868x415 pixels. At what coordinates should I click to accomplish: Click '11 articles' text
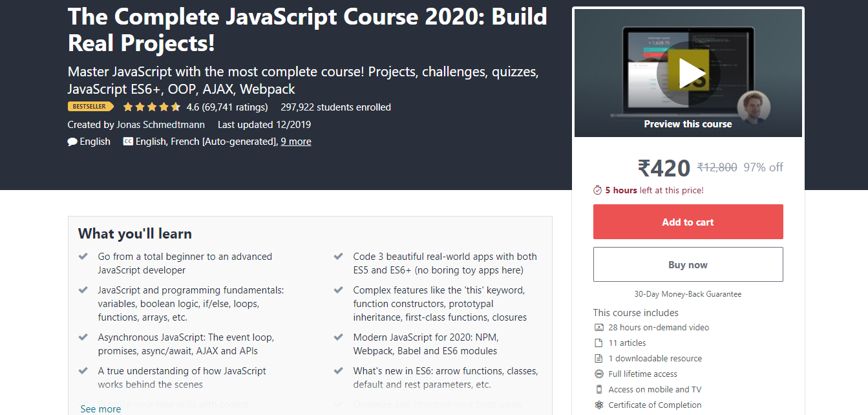pyautogui.click(x=627, y=343)
